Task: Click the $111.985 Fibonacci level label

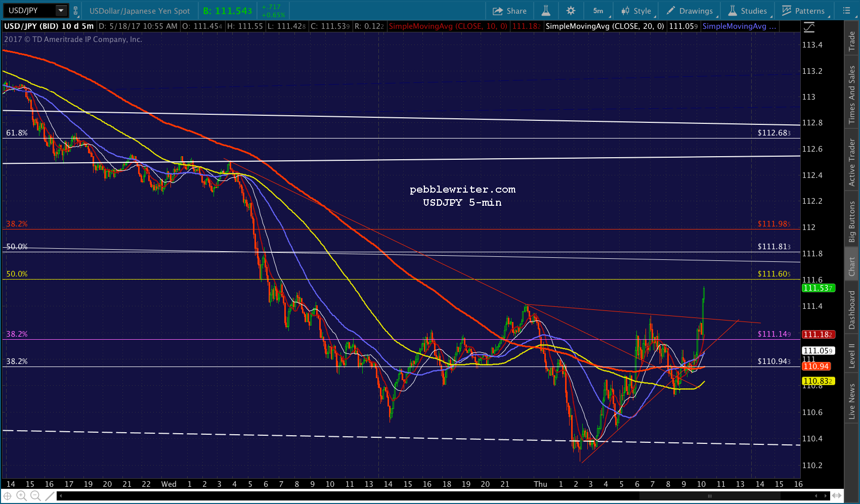Action: (x=774, y=224)
